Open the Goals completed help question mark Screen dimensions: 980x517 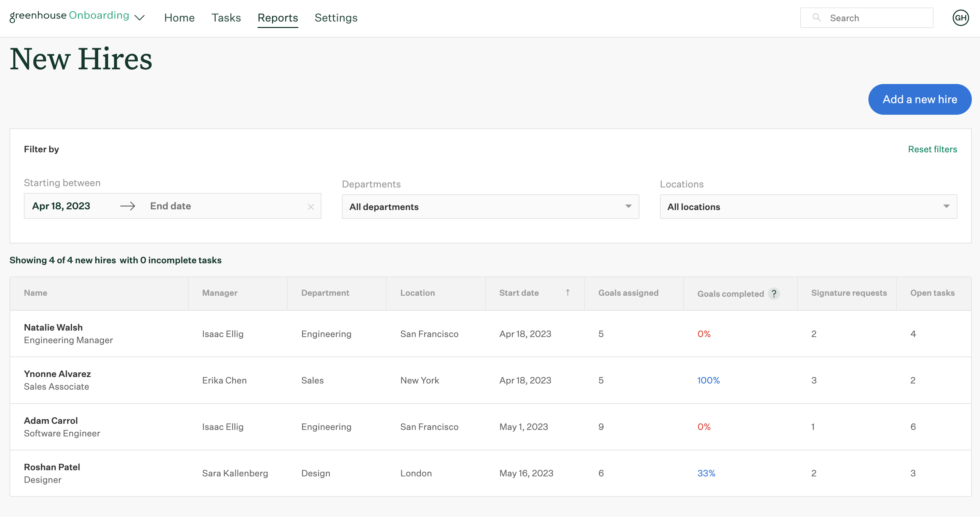(774, 294)
